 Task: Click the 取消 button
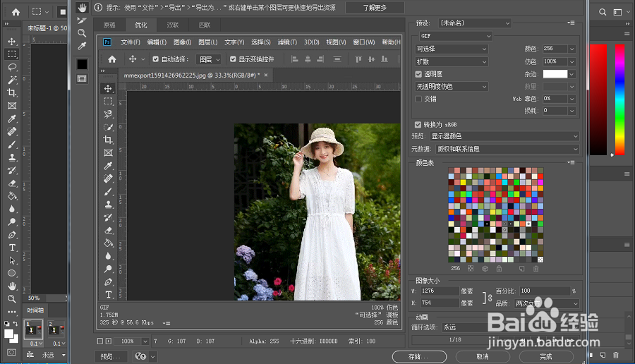[x=483, y=357]
